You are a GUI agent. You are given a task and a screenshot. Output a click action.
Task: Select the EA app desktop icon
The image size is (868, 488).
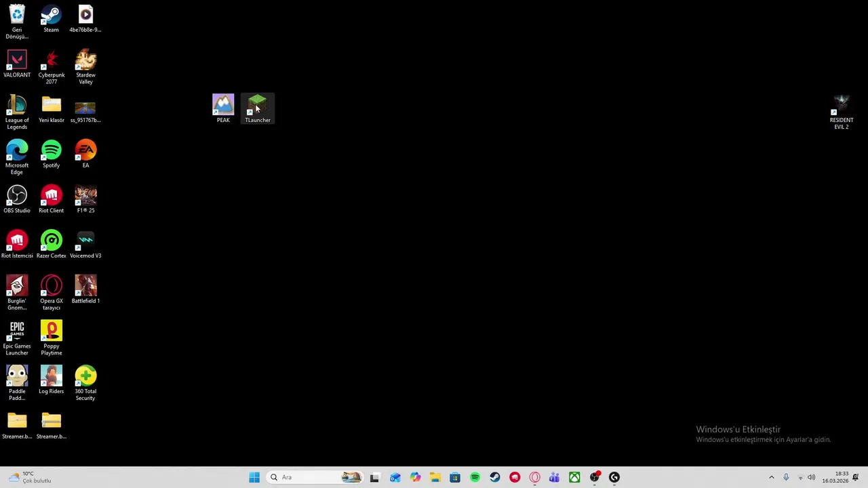point(85,154)
